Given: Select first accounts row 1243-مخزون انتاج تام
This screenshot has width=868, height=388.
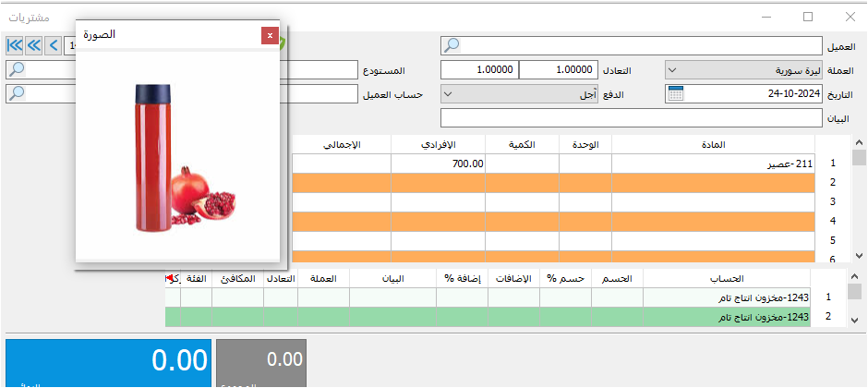Looking at the screenshot, I should [727, 297].
